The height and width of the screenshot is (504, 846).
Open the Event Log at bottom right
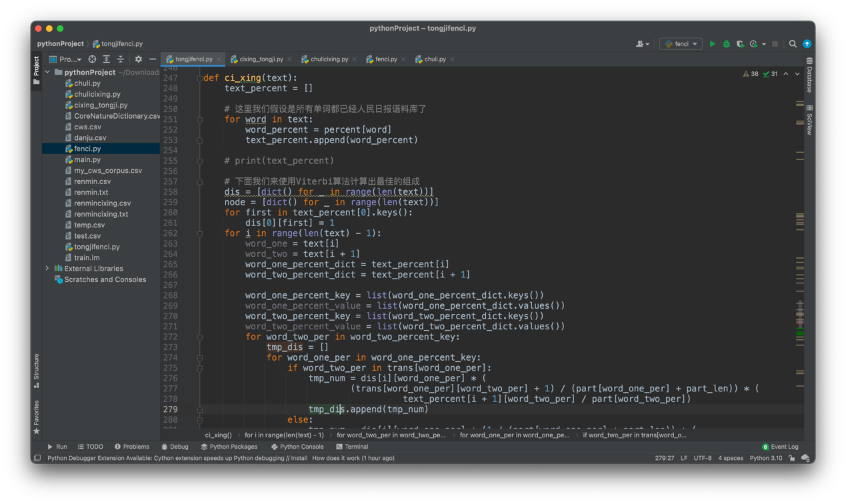coord(779,447)
